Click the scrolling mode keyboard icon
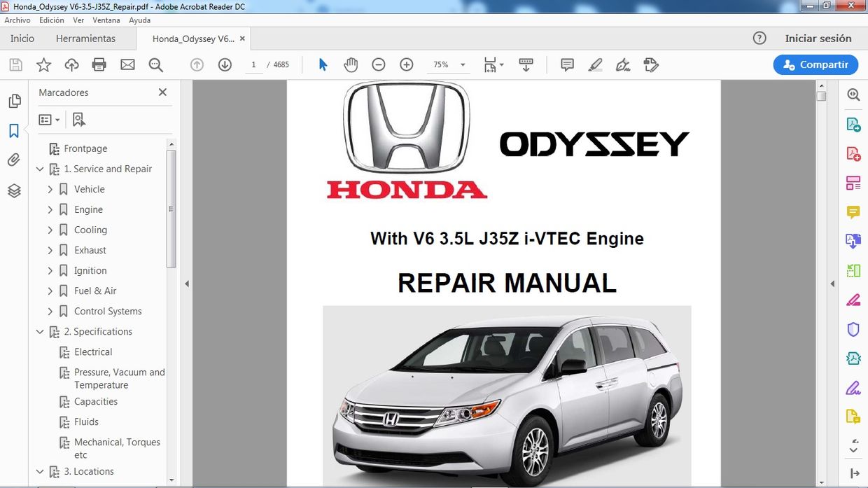The width and height of the screenshot is (868, 488). (526, 64)
